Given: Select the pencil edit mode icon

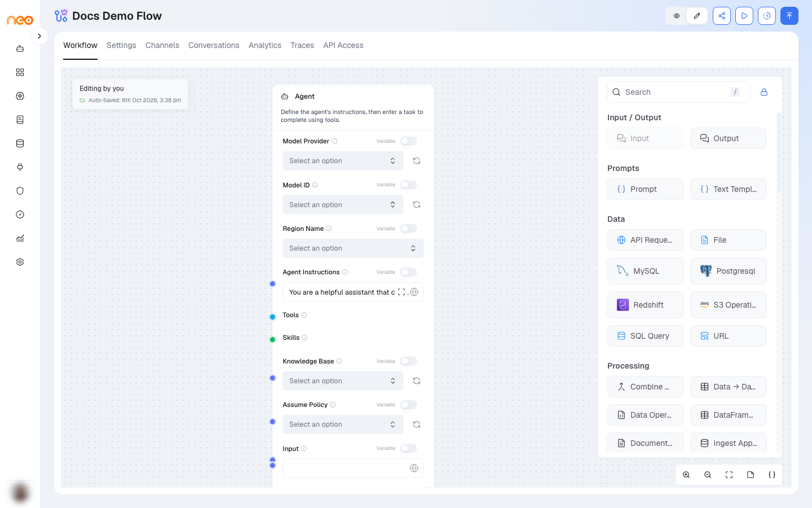Looking at the screenshot, I should coord(697,16).
